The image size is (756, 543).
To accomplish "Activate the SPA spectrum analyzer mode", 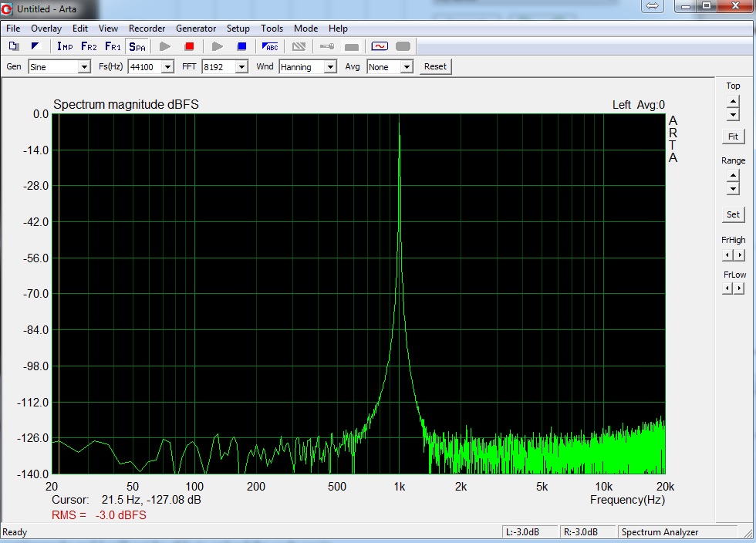I will [x=137, y=46].
